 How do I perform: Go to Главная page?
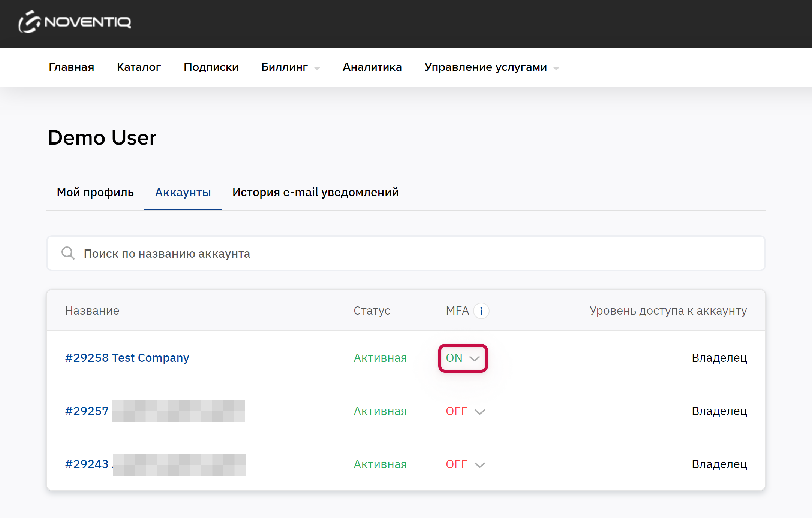(x=71, y=67)
